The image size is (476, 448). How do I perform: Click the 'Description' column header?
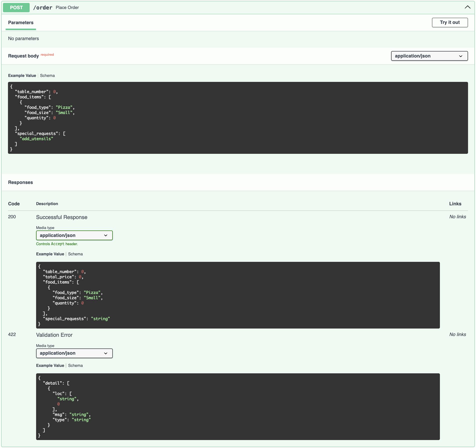(x=47, y=204)
